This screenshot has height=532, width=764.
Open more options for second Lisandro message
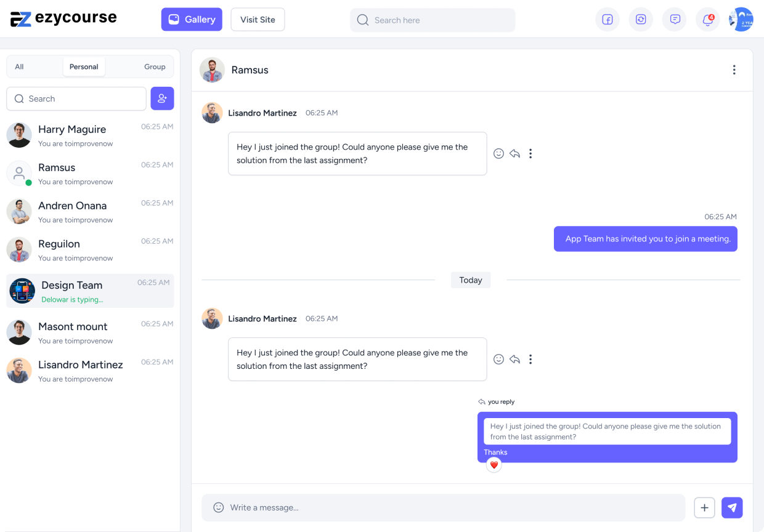point(530,359)
